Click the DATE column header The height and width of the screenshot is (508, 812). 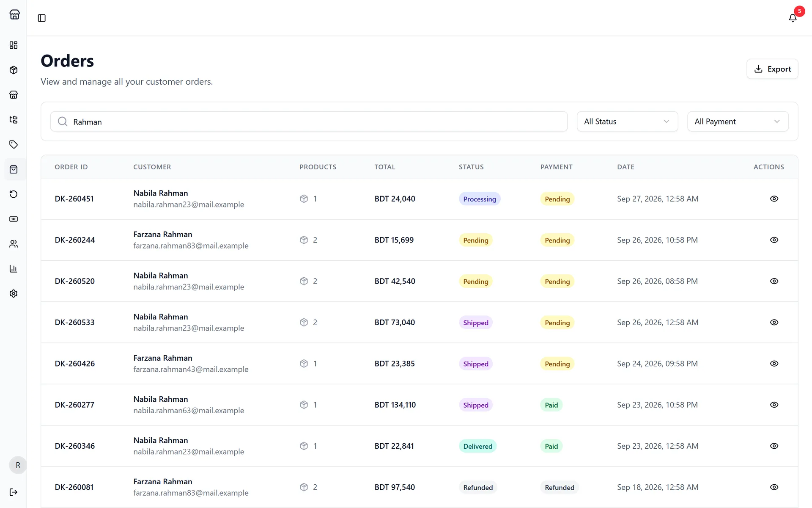(x=625, y=167)
